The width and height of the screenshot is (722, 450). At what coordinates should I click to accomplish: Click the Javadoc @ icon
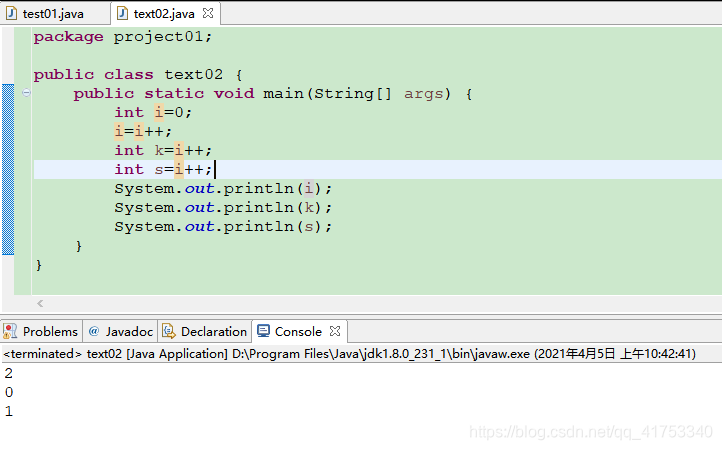94,331
